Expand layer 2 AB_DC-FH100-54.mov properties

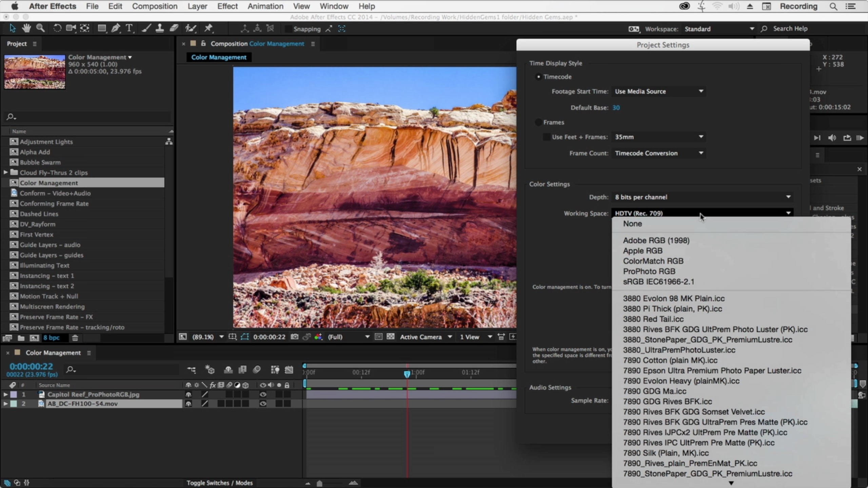coord(5,404)
